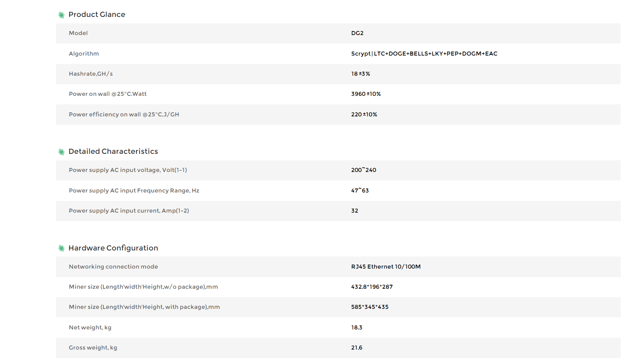Click the Product Glance section heading

coord(97,14)
